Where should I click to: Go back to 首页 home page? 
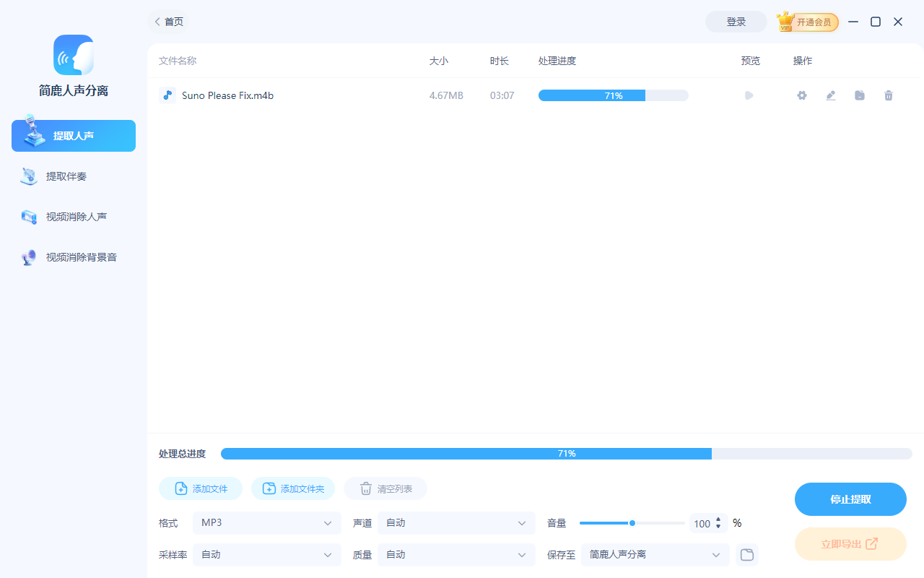click(x=168, y=22)
